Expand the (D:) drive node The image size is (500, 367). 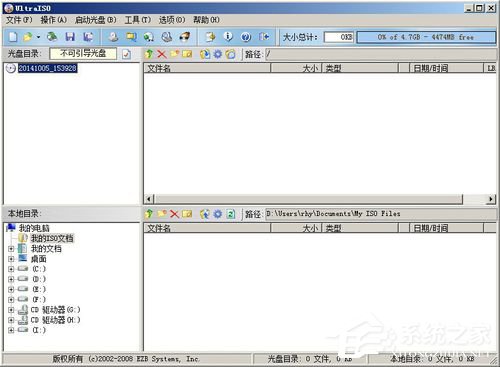pos(11,279)
